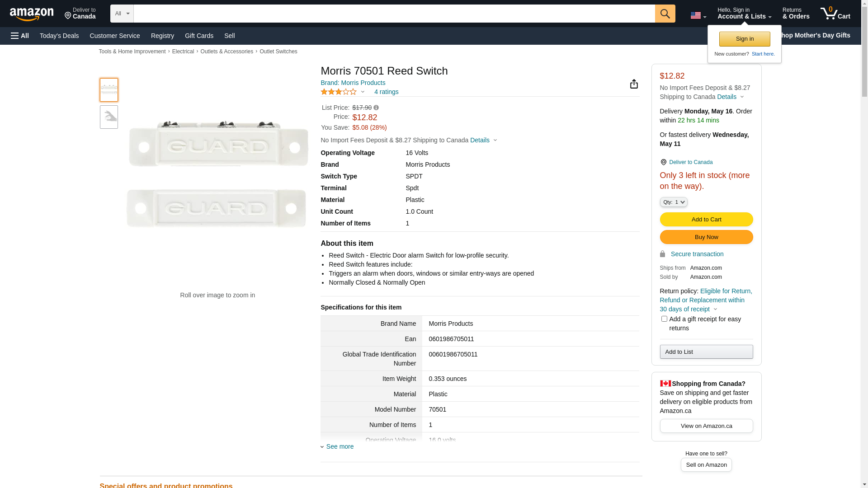Click the Electrical breadcrumb link
The image size is (868, 488).
tap(183, 52)
